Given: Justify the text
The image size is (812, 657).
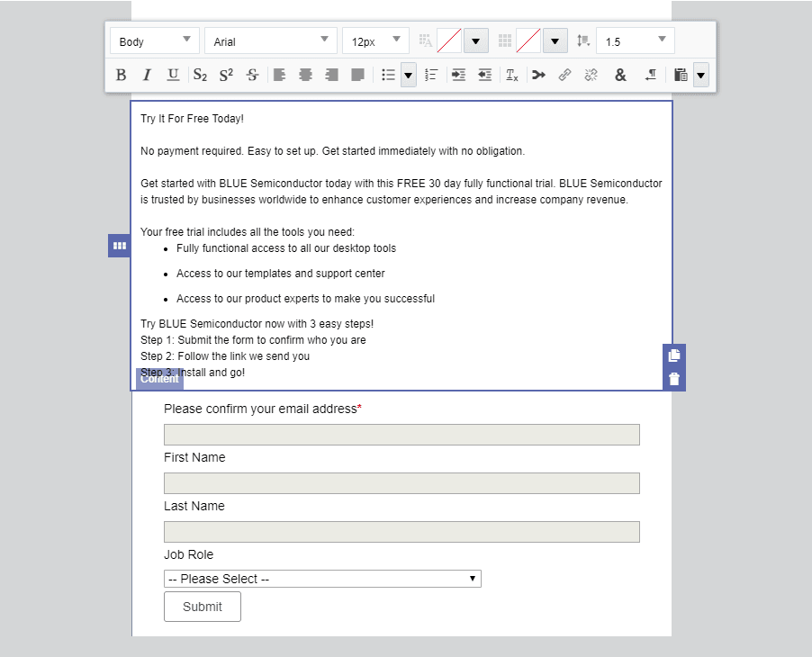Looking at the screenshot, I should tap(358, 75).
